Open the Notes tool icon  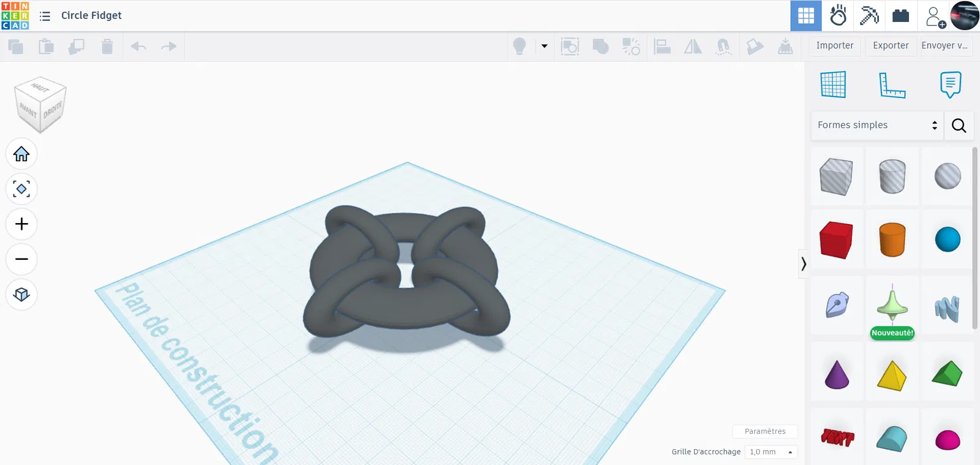950,85
